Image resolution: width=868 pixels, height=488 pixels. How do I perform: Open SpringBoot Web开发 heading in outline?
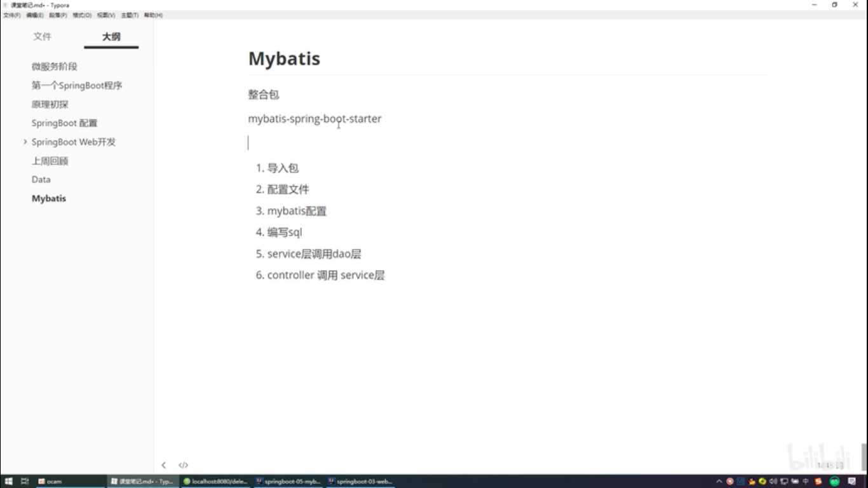74,142
